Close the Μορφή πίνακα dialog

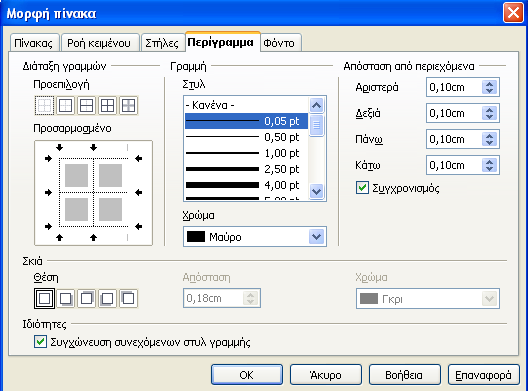tap(513, 13)
